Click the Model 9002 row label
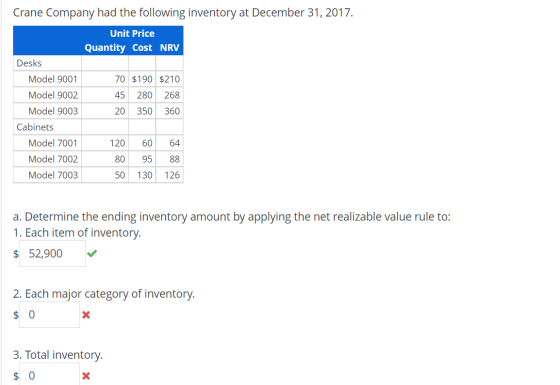The image size is (560, 385). [x=53, y=95]
